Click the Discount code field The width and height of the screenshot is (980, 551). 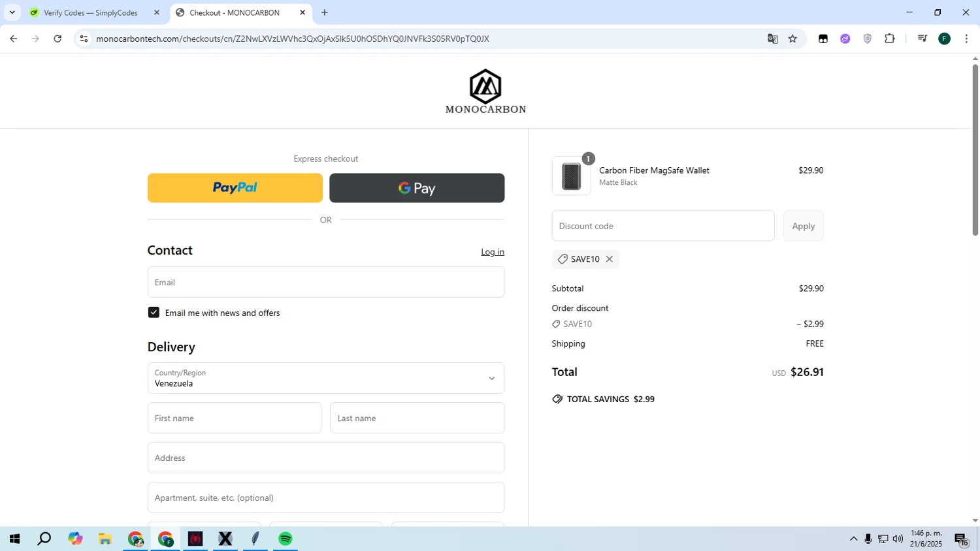coord(663,226)
